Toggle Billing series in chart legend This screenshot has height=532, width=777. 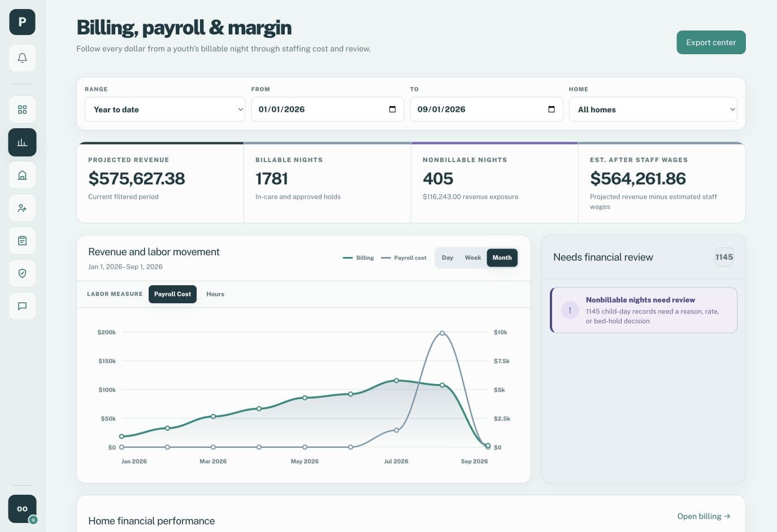358,258
